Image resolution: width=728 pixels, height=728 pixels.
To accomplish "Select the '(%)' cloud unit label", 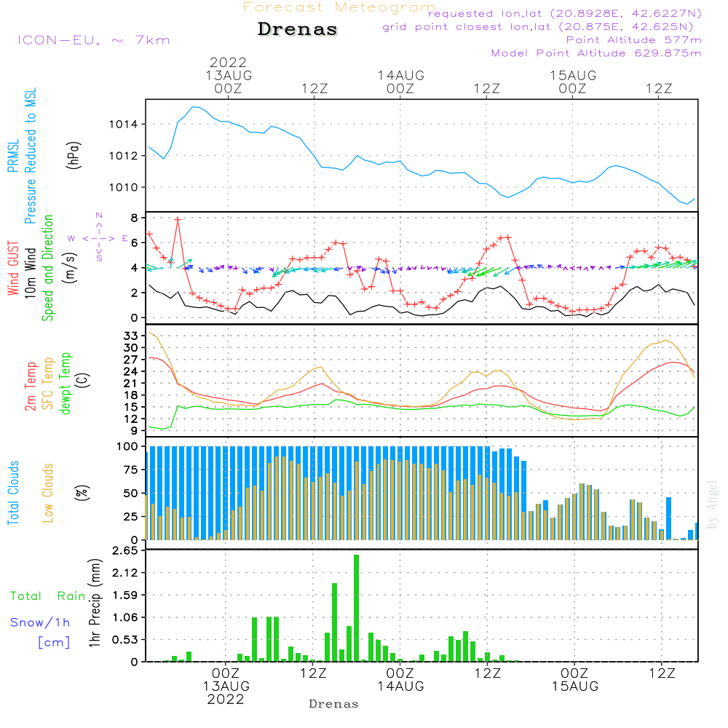I will 82,493.
